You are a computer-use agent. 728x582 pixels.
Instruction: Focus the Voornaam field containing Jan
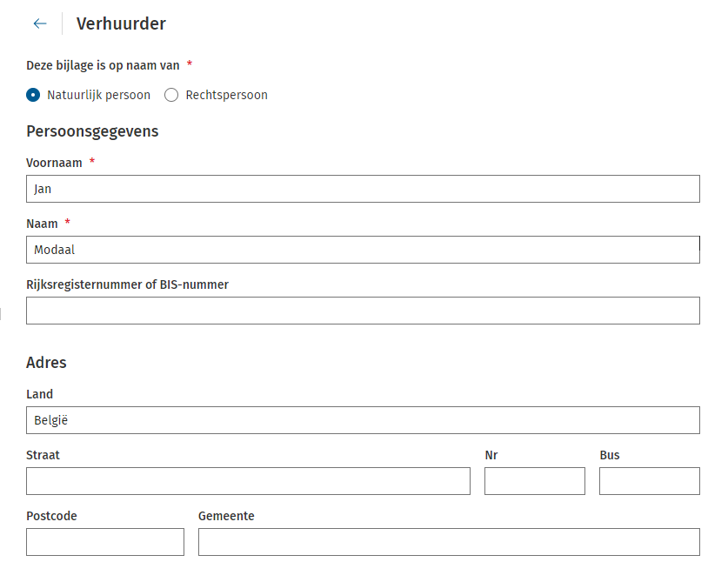[x=363, y=189]
